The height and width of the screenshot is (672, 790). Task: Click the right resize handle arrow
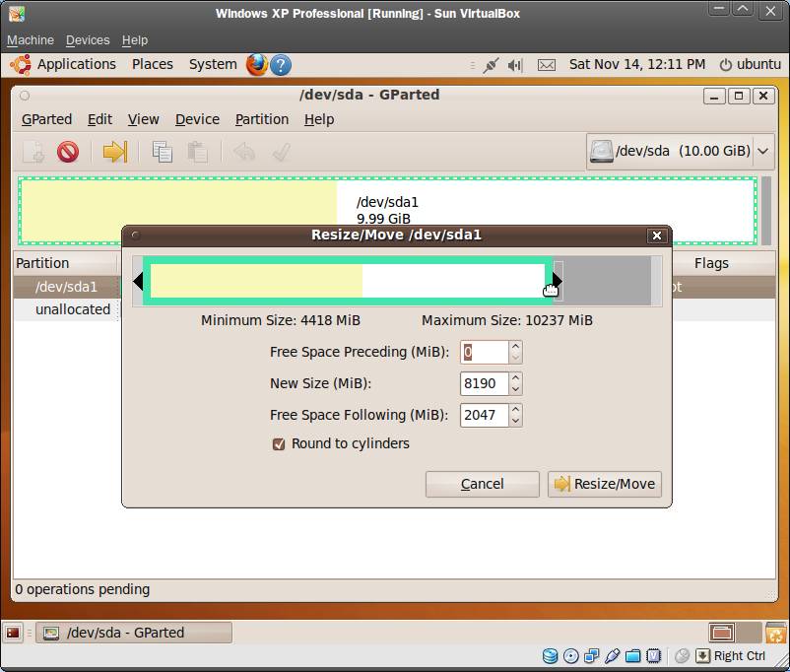(x=558, y=281)
